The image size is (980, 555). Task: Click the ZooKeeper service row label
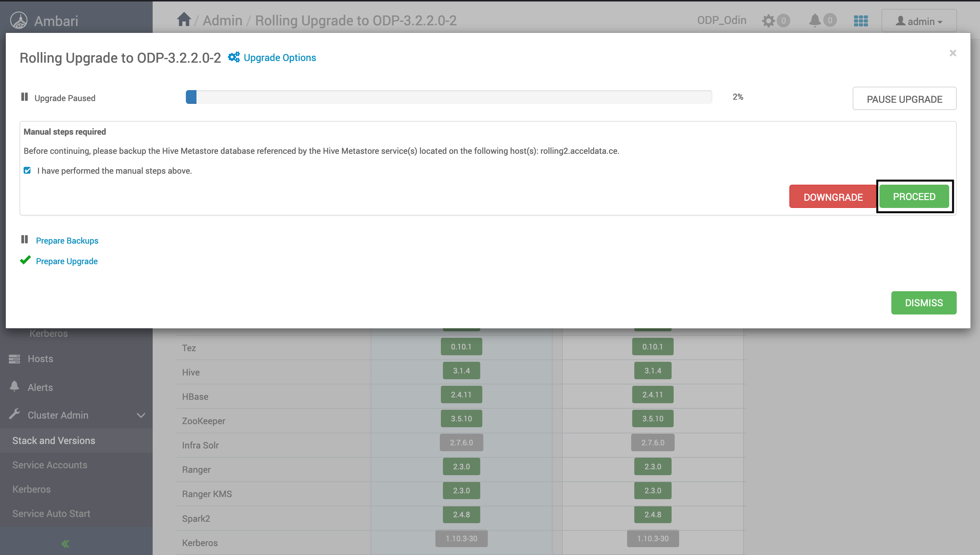click(203, 421)
